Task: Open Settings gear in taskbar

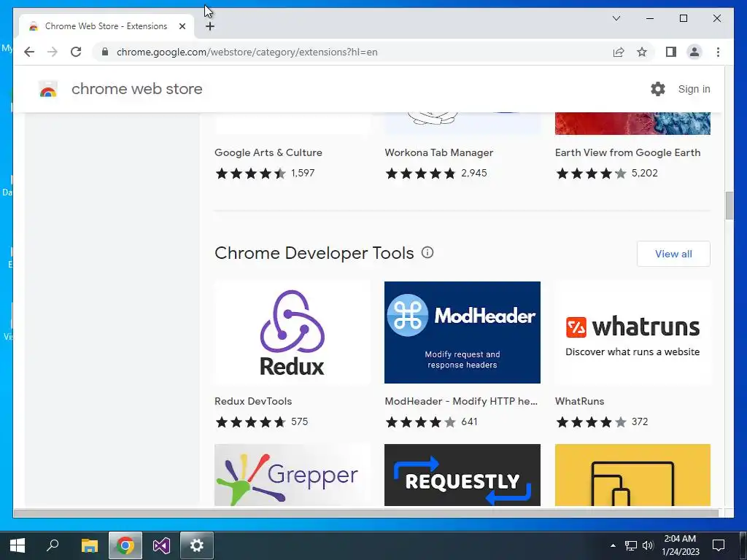Action: tap(197, 545)
